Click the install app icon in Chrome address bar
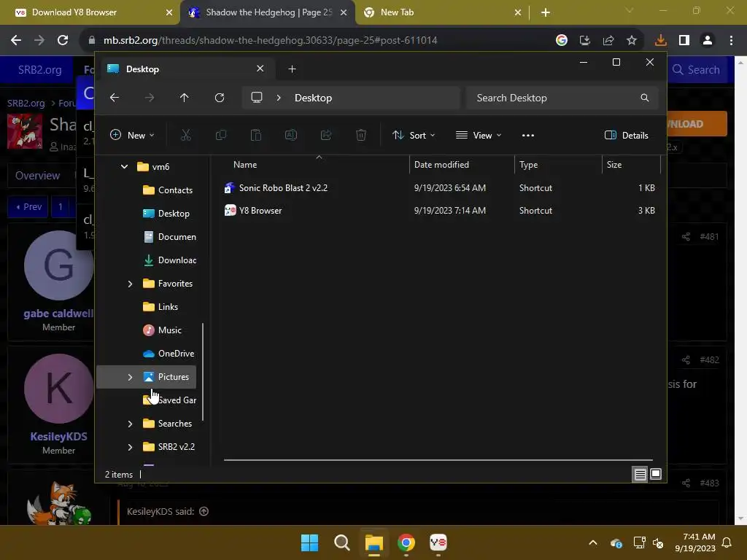This screenshot has width=747, height=560. [x=585, y=41]
